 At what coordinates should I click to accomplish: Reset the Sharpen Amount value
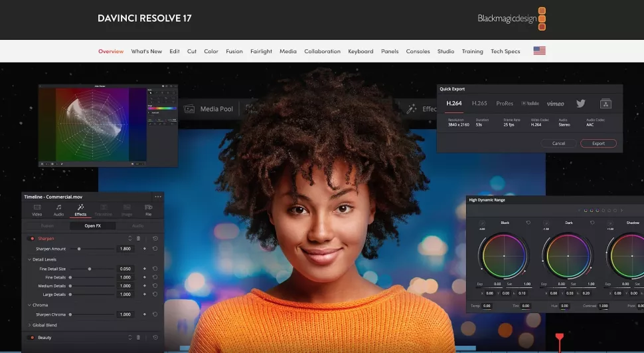tap(155, 249)
